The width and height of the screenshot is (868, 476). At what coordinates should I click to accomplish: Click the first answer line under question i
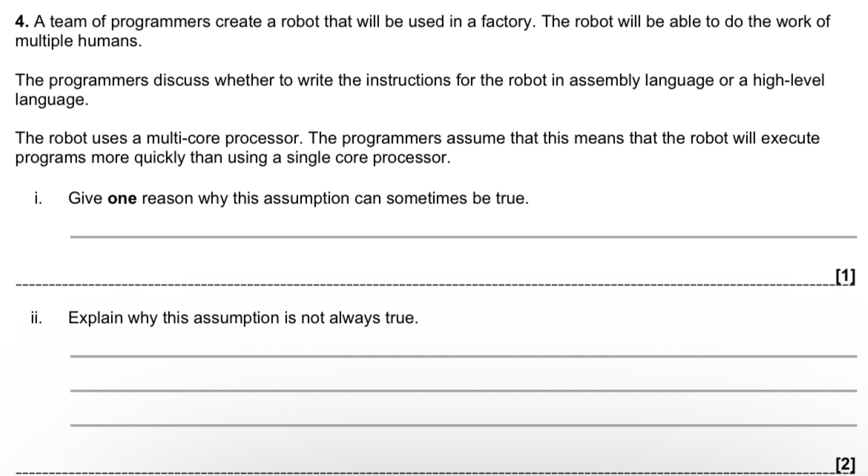tap(461, 237)
